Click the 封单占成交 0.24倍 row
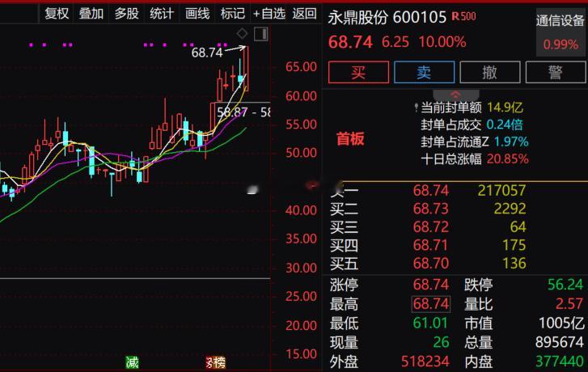 472,125
